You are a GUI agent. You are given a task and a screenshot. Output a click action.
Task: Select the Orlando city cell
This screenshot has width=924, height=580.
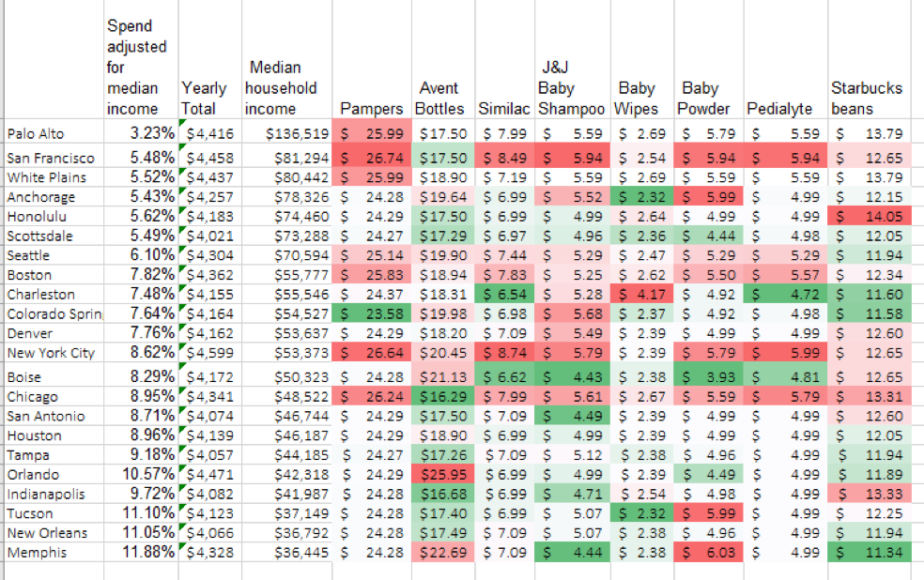point(54,473)
